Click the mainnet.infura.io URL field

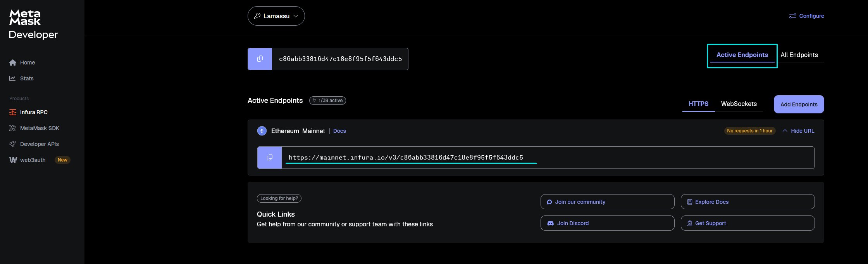548,158
